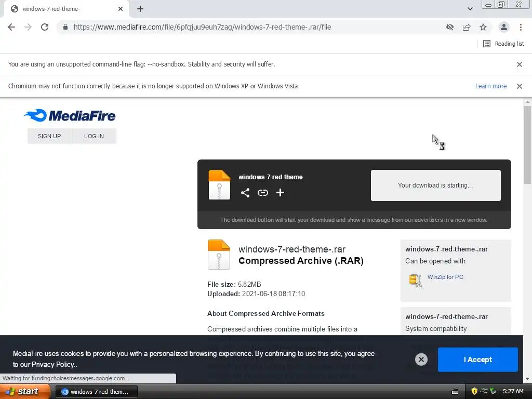Click the MediaFire logo
532x399 pixels.
click(x=70, y=115)
